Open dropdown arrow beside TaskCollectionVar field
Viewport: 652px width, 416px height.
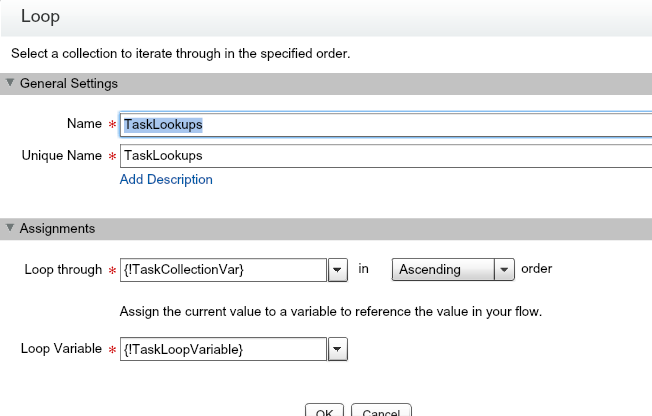coord(338,270)
